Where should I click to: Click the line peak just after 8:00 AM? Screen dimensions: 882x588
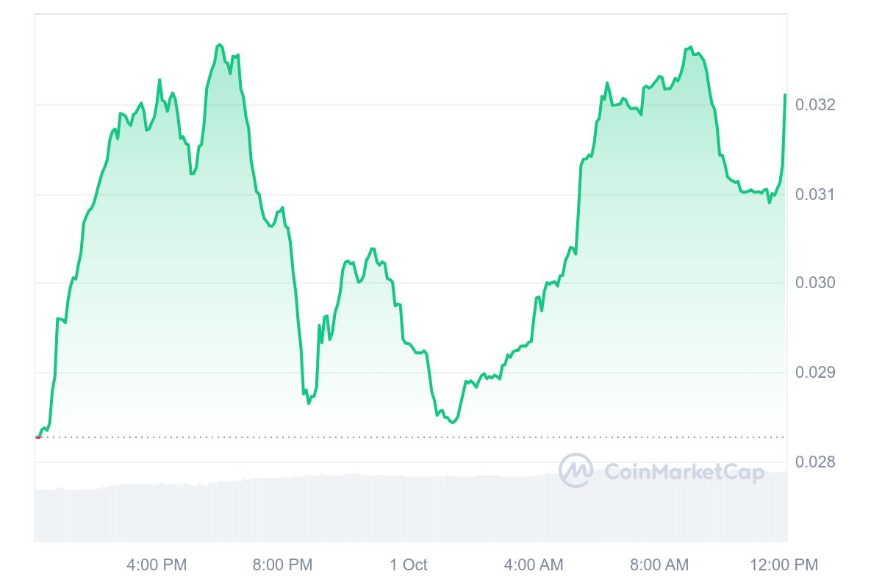click(690, 48)
